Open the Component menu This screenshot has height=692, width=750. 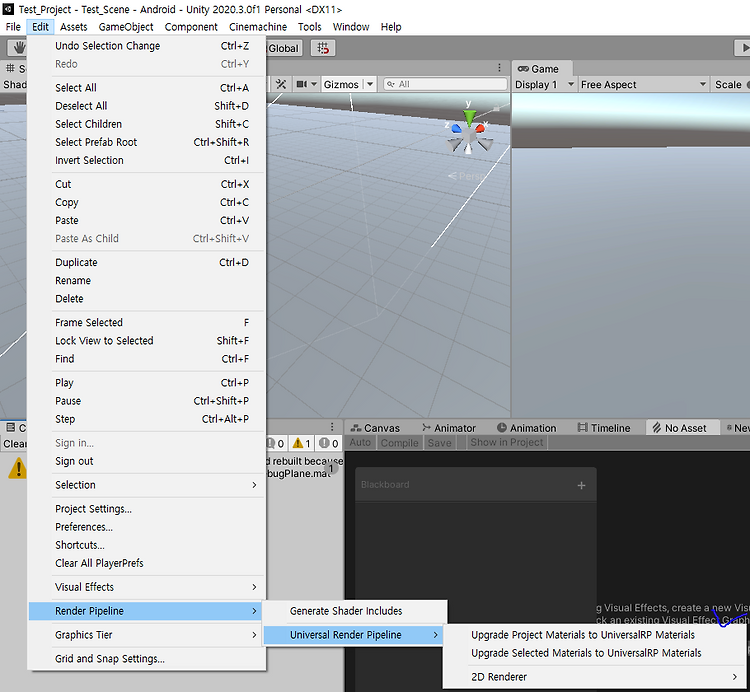191,27
